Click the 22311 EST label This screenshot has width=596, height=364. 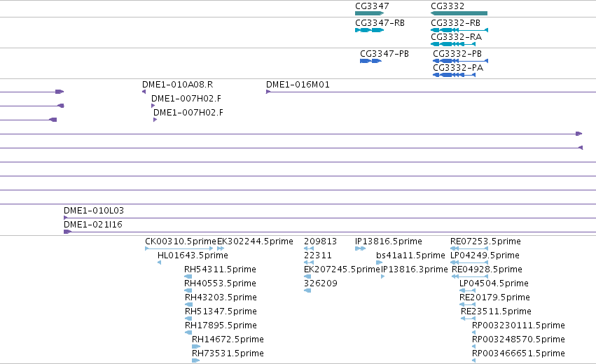(x=318, y=255)
